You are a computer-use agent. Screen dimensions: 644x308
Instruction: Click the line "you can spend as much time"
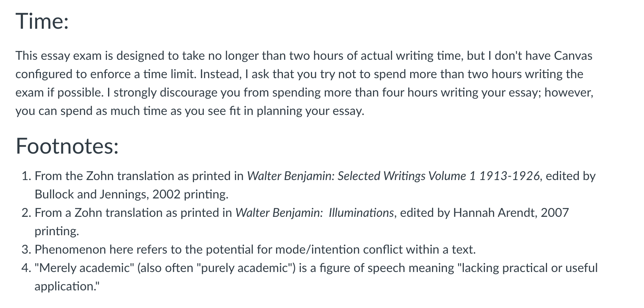tap(190, 111)
